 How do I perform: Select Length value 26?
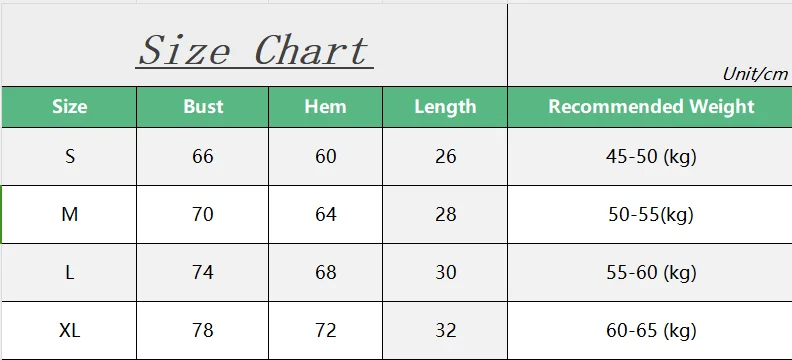pos(445,157)
